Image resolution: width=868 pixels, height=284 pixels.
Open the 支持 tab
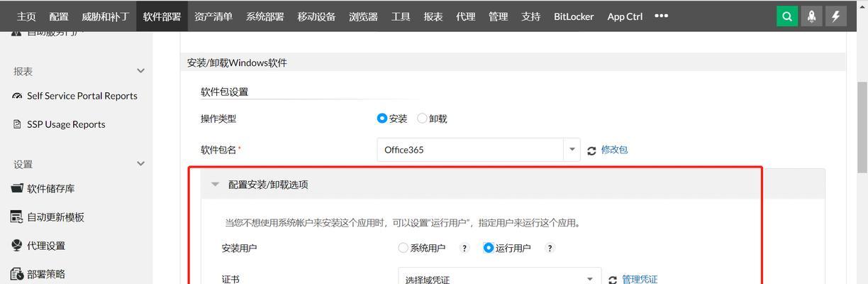530,16
